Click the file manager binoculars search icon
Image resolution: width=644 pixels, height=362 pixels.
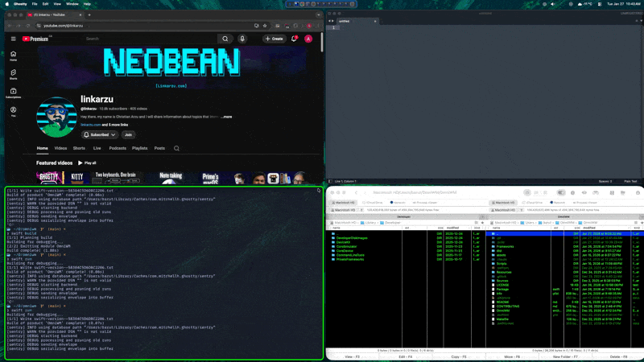(596, 192)
